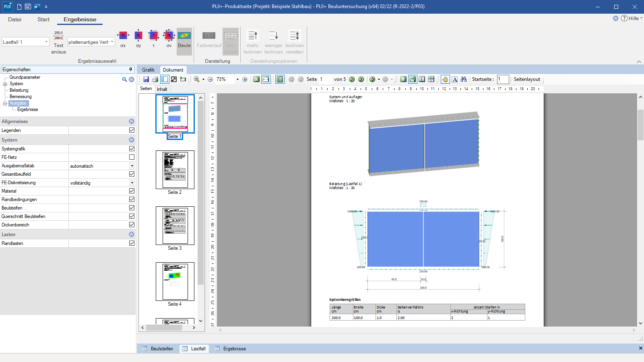This screenshot has height=362, width=644.
Task: Show sigma x stress results
Action: 123,39
